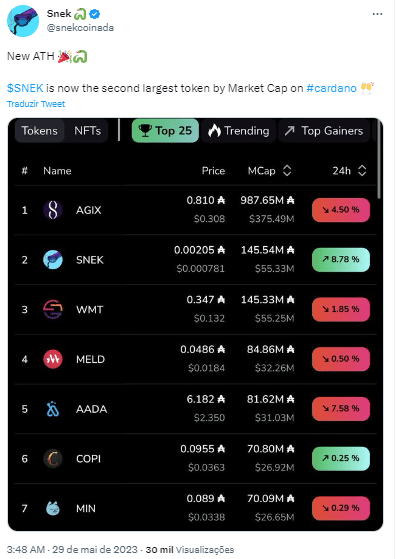Image resolution: width=396 pixels, height=559 pixels.
Task: Switch to the Tokens toggle option
Action: click(39, 131)
